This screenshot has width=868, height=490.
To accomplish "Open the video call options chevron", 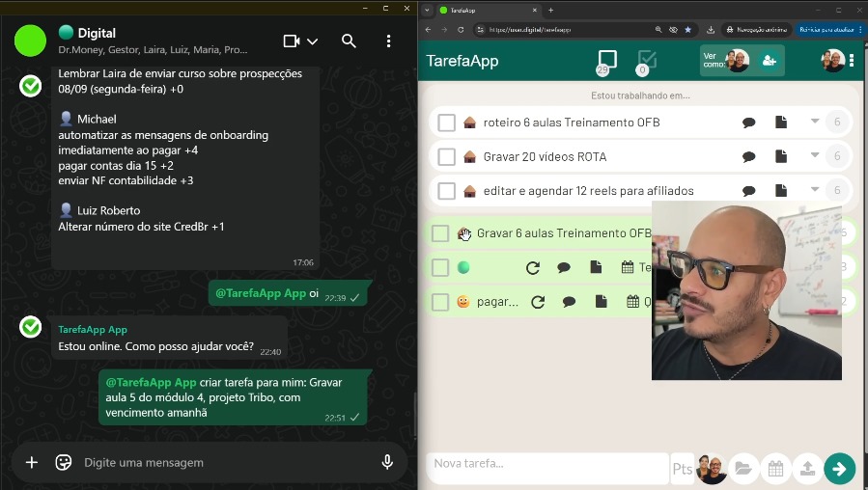I will coord(312,41).
